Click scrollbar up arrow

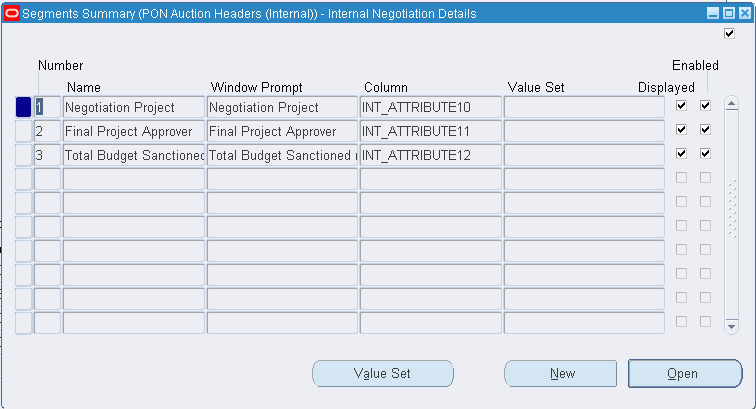(x=731, y=104)
